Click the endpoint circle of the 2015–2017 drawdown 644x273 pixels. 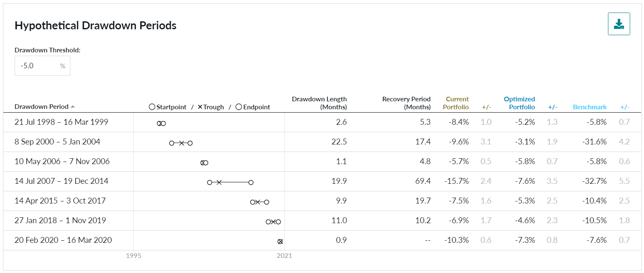[266, 202]
